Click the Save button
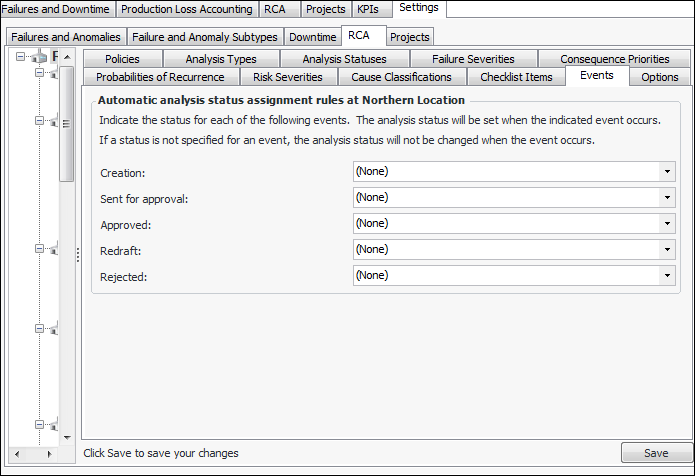Screen dimensions: 695x476 pos(656,453)
